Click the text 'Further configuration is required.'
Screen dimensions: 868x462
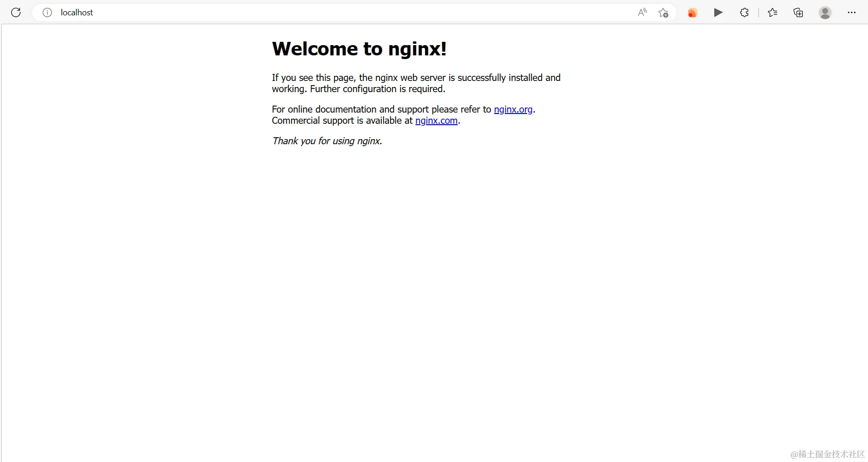click(378, 89)
